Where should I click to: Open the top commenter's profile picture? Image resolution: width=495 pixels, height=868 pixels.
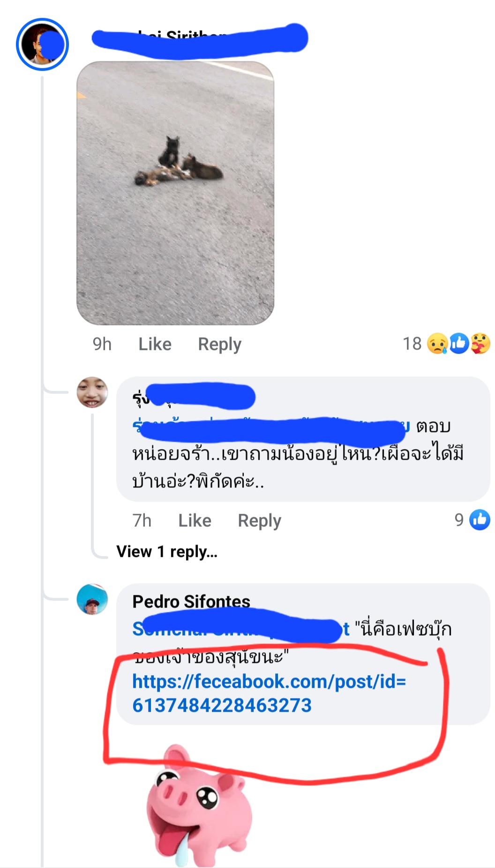coord(42,45)
